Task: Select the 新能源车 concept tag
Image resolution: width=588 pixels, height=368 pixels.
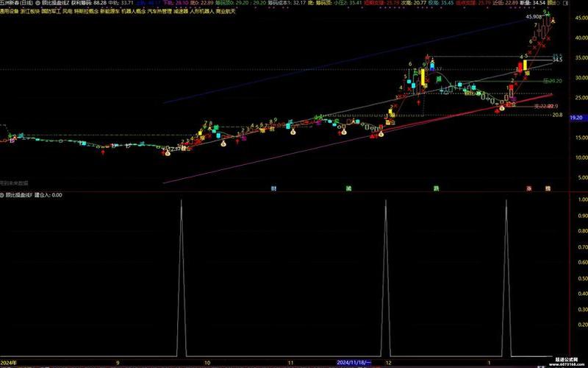Action: (x=110, y=11)
